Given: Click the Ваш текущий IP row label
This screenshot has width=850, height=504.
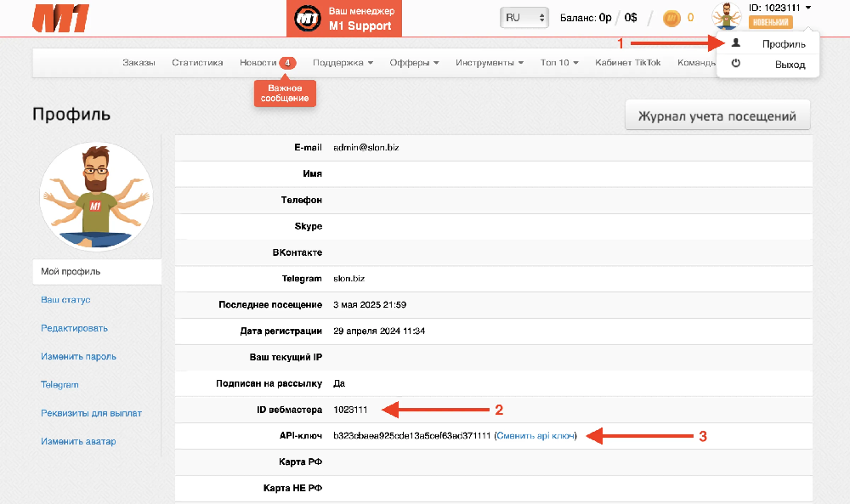Looking at the screenshot, I should [x=286, y=357].
